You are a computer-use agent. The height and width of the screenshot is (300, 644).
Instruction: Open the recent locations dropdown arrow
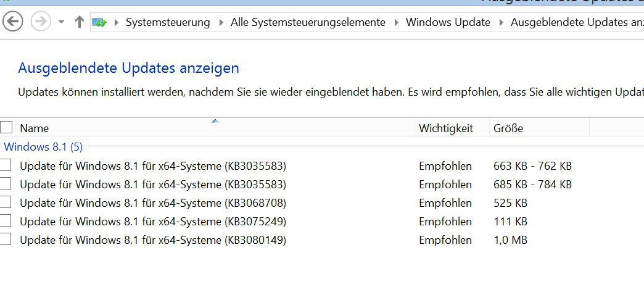tap(61, 22)
